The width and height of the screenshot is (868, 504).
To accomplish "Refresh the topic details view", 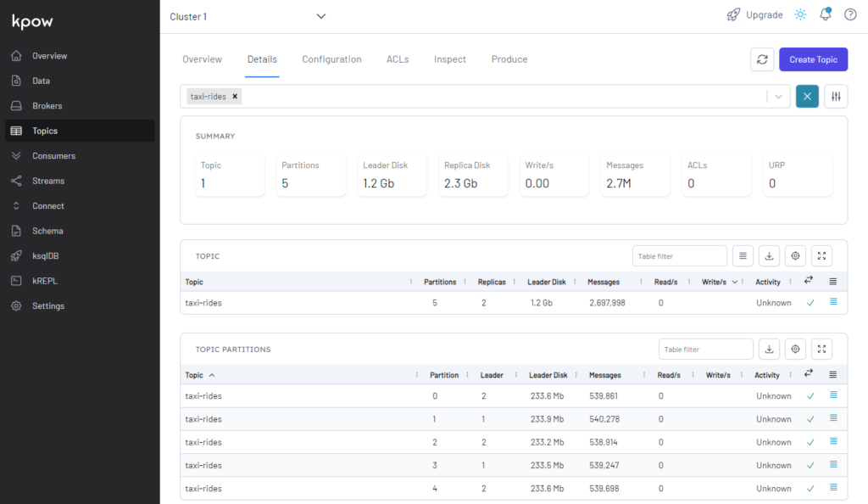I will (762, 59).
